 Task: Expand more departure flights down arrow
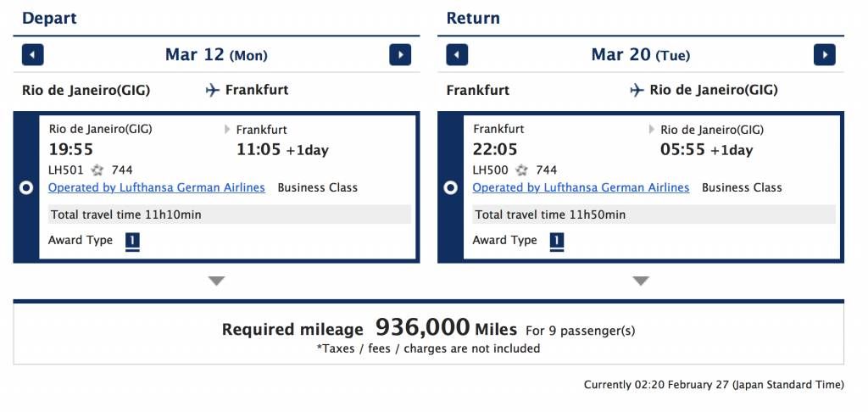(216, 281)
